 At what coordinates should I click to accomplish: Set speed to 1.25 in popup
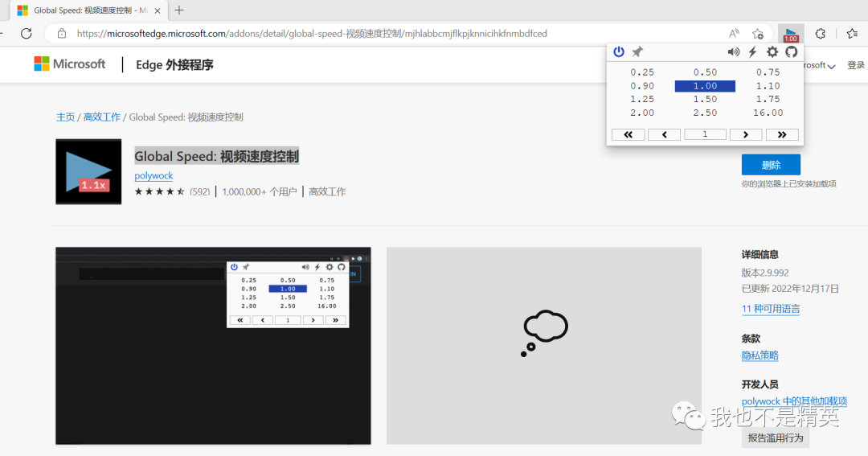tap(642, 99)
